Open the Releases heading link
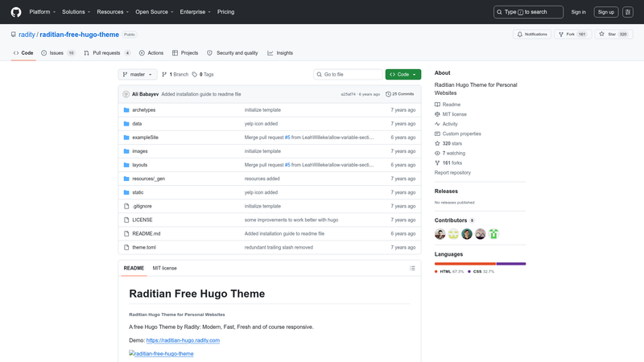Screen dimensions: 644x362 [446, 191]
